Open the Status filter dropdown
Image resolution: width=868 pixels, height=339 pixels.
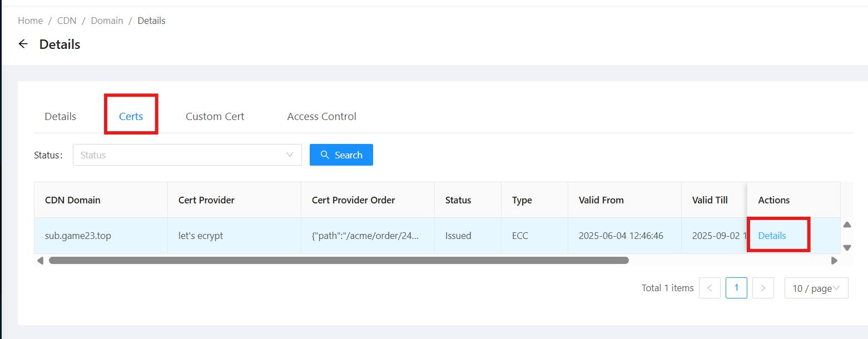tap(187, 155)
